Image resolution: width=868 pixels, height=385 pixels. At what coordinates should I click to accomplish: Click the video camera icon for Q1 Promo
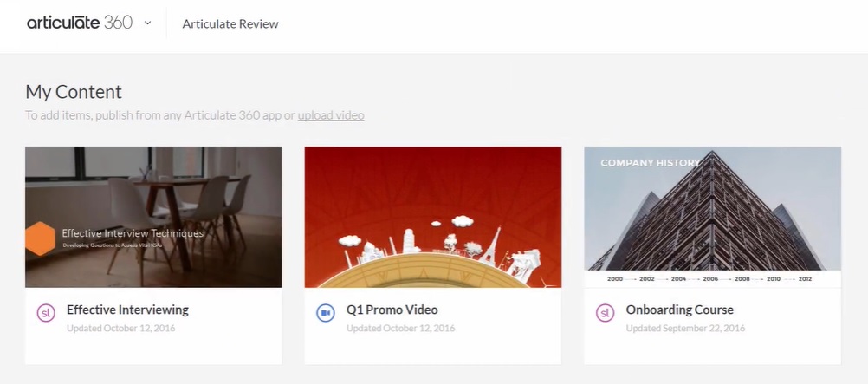point(326,314)
